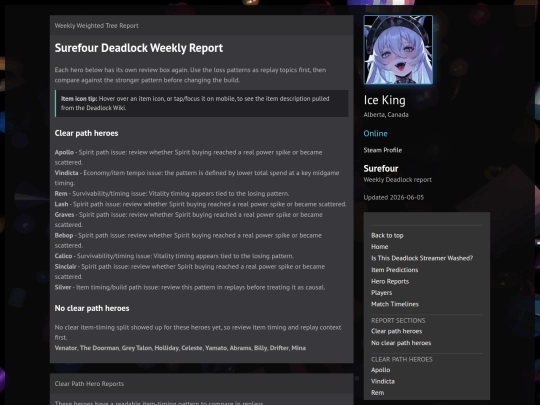Click the Ice King profile name

tap(384, 100)
